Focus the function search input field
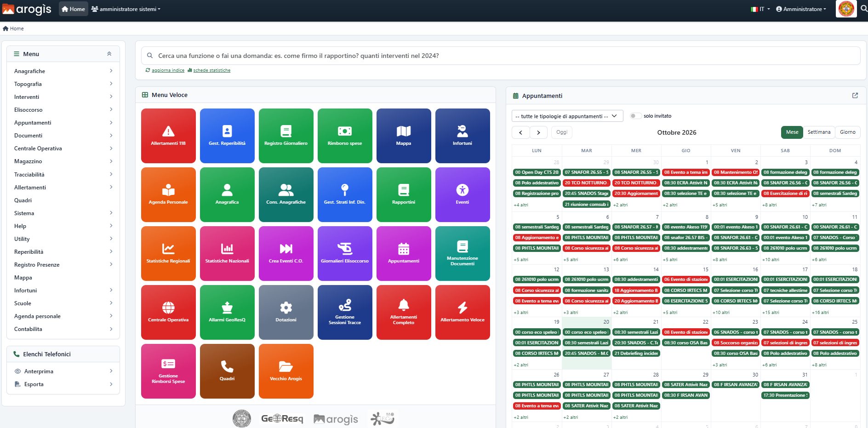The height and width of the screenshot is (428, 868). (501, 56)
